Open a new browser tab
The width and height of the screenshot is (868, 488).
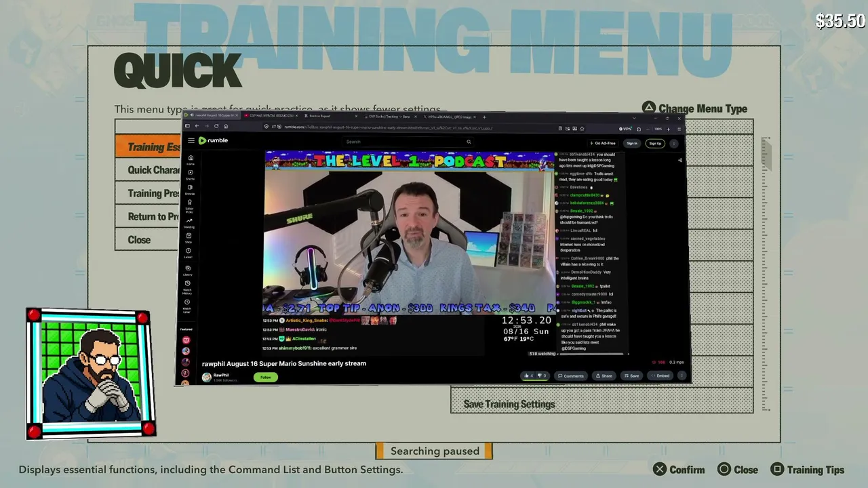(x=484, y=117)
